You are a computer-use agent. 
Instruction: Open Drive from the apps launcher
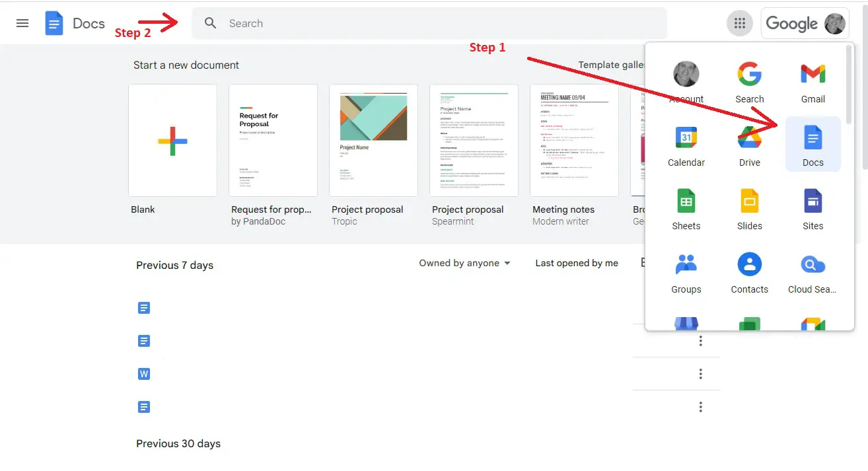point(750,145)
